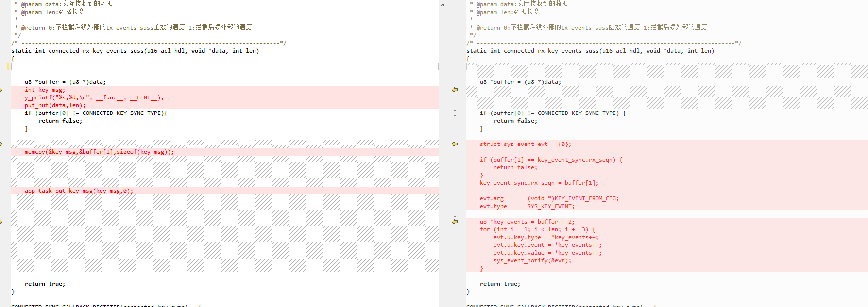868x307 pixels.
Task: Select the 'evt.u.key.type = *key_events++;' line
Action: coord(546,237)
